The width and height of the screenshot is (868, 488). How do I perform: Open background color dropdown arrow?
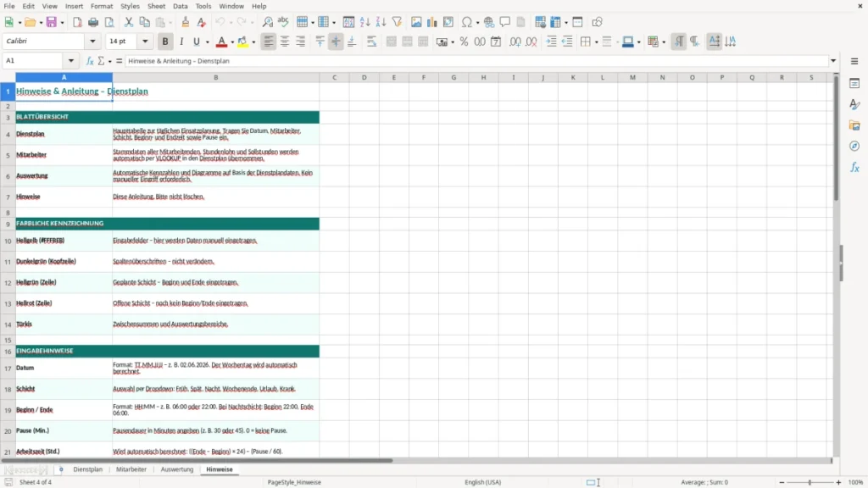[253, 42]
